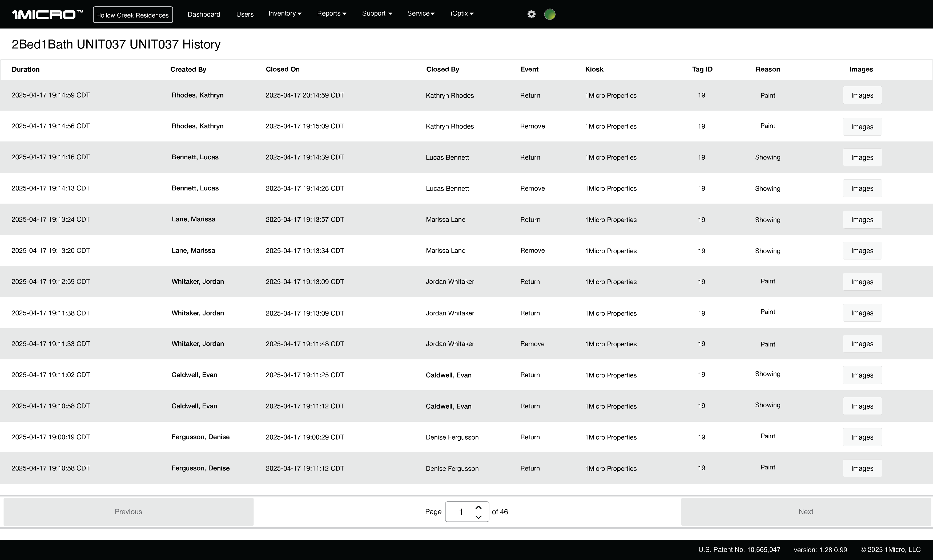The image size is (933, 560).
Task: Click the page down stepper arrow
Action: pos(479,517)
